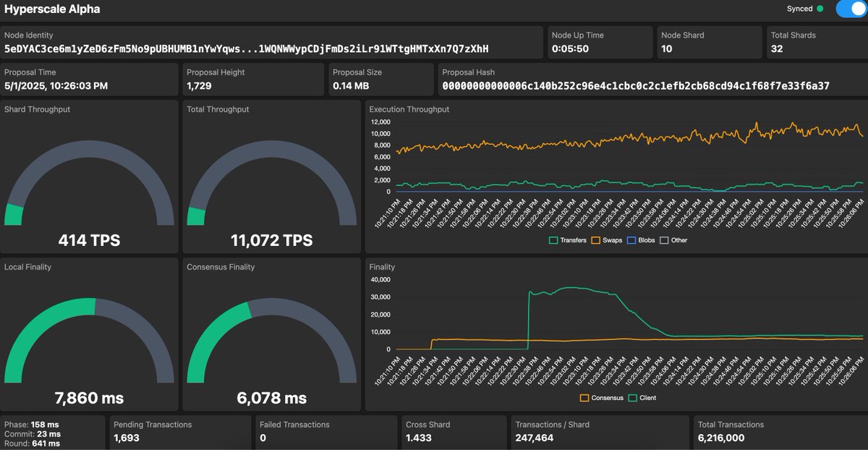Click the Finality chart heading
868x450 pixels.
tap(383, 267)
